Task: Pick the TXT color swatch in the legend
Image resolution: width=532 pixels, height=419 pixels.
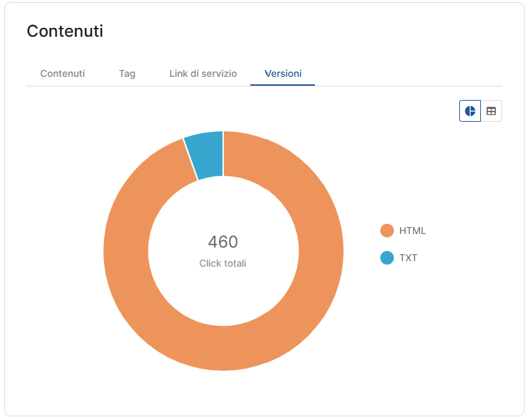Action: [387, 258]
